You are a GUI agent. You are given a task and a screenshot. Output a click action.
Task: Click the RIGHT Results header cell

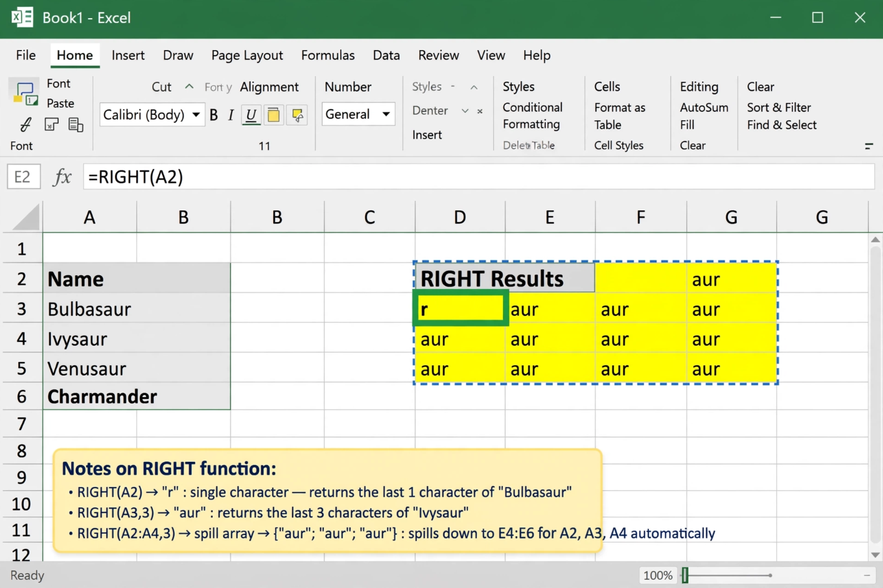(x=505, y=278)
